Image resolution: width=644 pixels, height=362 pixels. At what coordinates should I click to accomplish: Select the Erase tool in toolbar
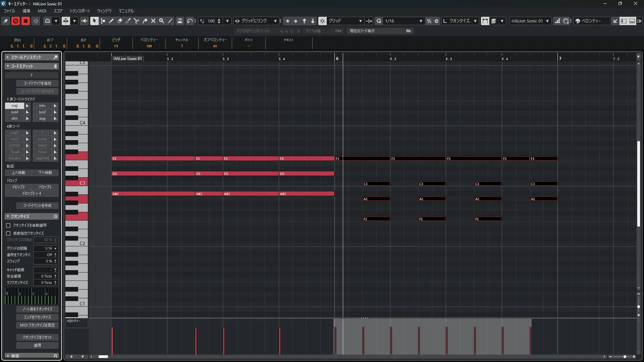[120, 21]
